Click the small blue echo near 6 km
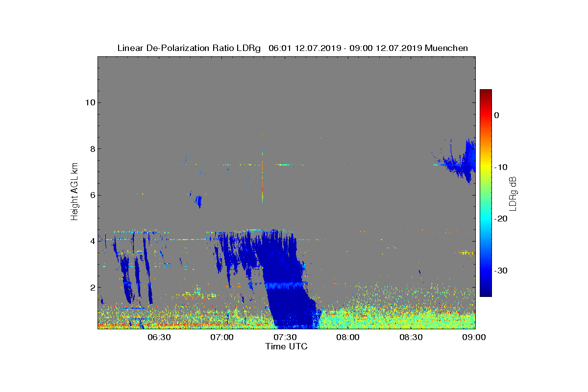The height and width of the screenshot is (392, 588). [198, 200]
